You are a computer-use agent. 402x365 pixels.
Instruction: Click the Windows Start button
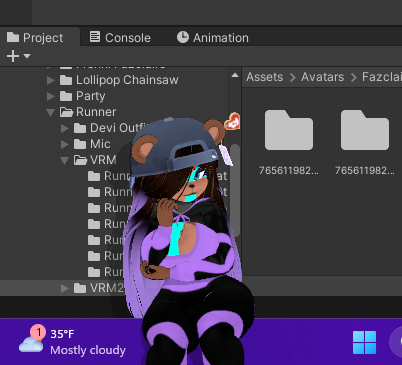click(364, 342)
